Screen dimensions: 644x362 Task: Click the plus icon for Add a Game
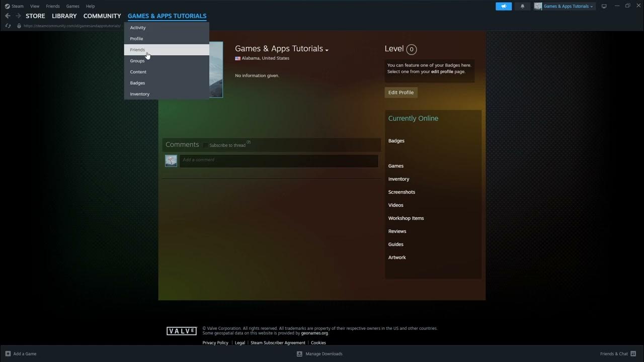coord(8,353)
